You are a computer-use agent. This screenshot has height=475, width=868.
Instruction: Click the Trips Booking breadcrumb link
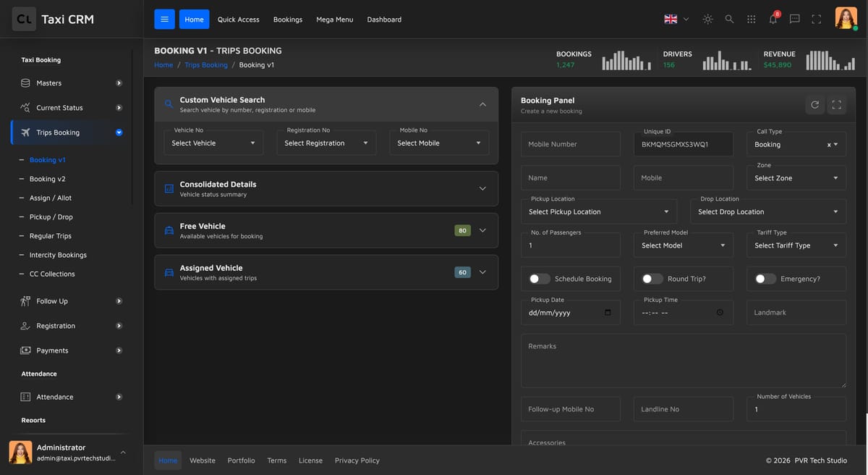click(x=206, y=65)
